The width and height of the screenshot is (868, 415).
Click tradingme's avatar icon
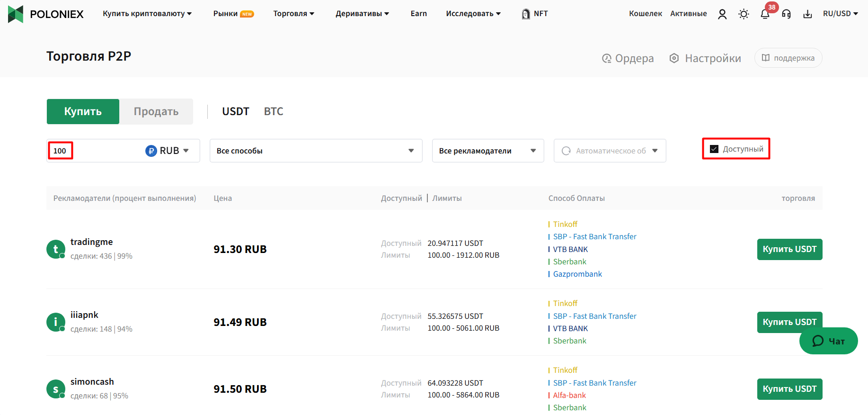click(55, 249)
